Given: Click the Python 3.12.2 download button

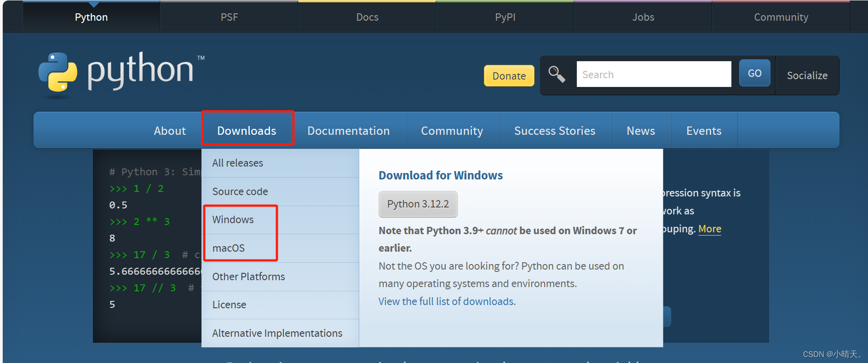Looking at the screenshot, I should click(418, 204).
